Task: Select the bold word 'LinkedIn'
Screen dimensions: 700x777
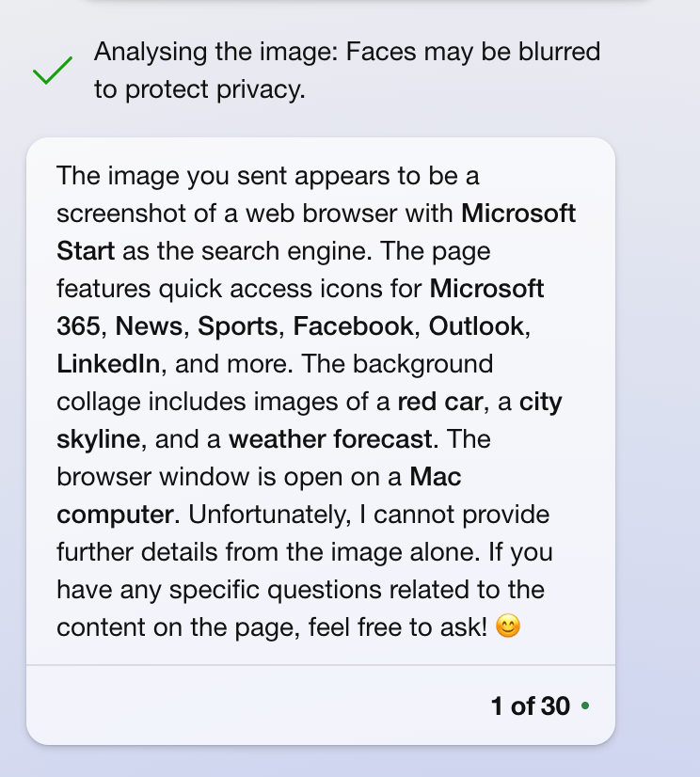Action: pos(108,364)
